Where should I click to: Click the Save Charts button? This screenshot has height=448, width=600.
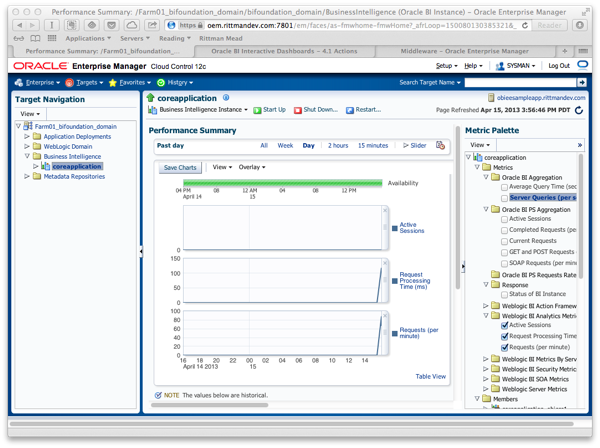(180, 168)
